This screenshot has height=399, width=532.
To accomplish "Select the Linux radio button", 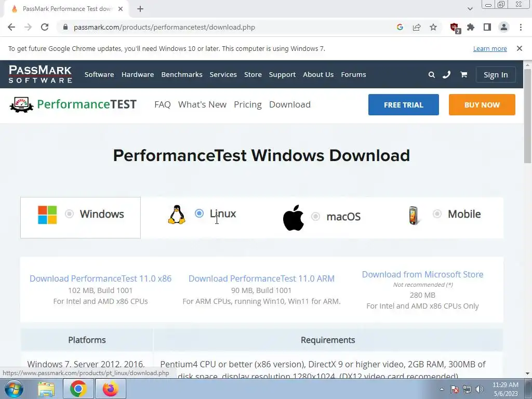I will 199,213.
